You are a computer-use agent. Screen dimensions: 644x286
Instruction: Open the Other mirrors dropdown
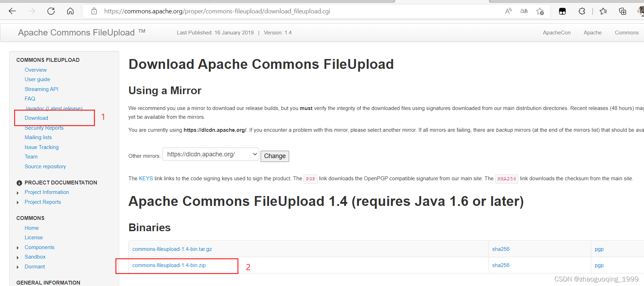point(211,154)
